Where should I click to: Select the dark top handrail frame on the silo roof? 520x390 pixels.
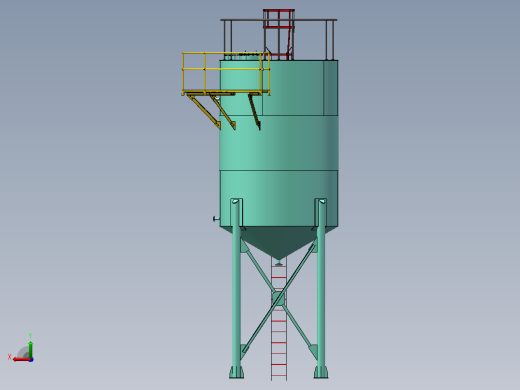279,39
